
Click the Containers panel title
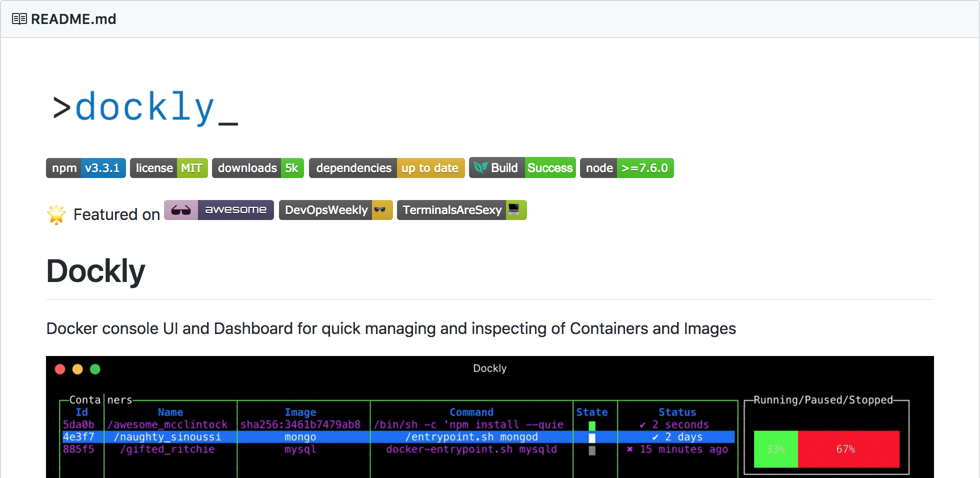pyautogui.click(x=100, y=400)
